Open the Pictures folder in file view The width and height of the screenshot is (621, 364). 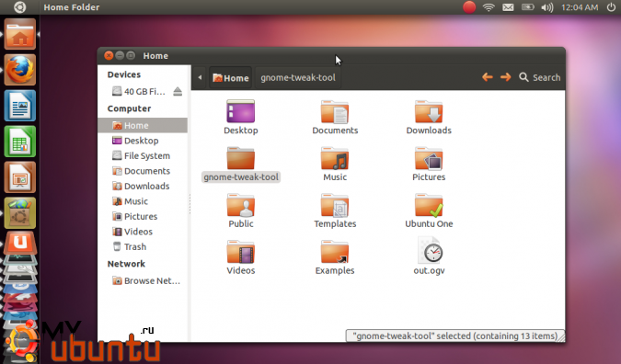pyautogui.click(x=429, y=158)
